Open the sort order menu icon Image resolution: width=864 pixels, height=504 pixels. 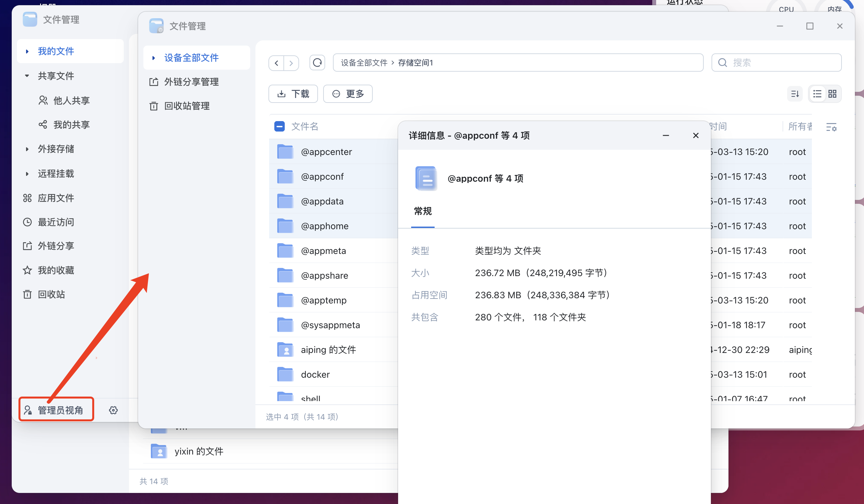795,93
